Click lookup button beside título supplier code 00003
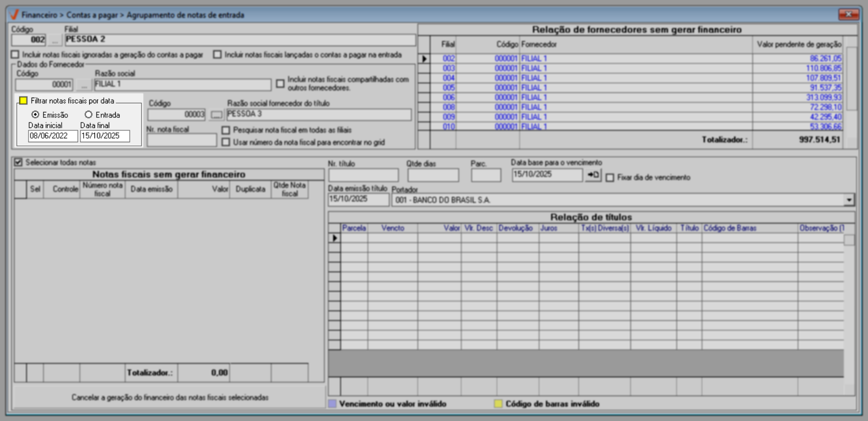The image size is (868, 421). click(x=216, y=115)
